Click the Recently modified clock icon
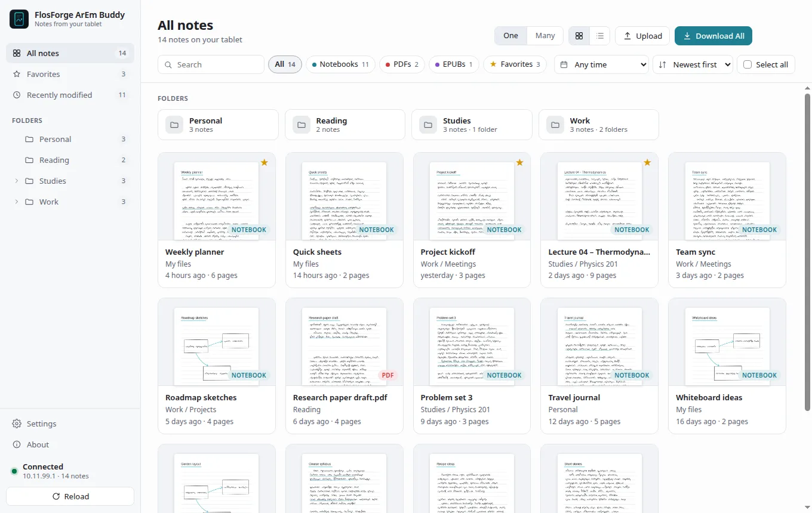The width and height of the screenshot is (812, 513). click(x=17, y=95)
